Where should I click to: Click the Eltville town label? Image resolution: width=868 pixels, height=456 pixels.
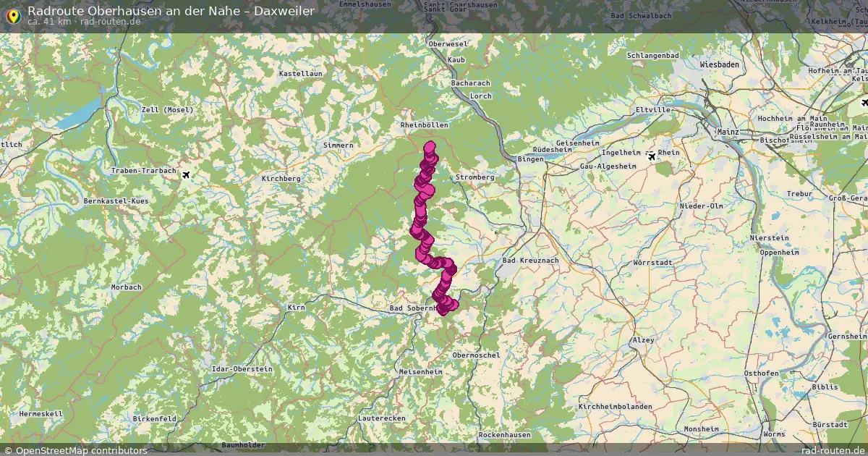(x=653, y=110)
